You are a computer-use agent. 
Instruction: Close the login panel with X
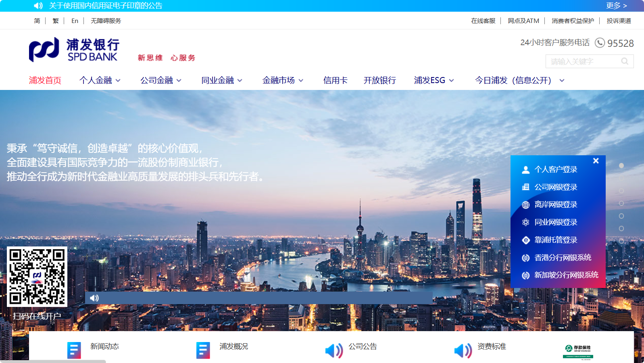(596, 161)
